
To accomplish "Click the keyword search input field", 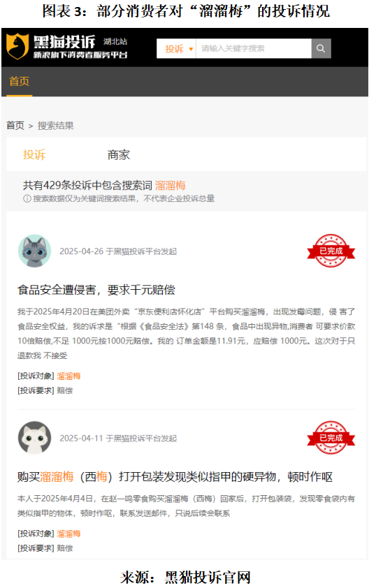I will click(254, 48).
